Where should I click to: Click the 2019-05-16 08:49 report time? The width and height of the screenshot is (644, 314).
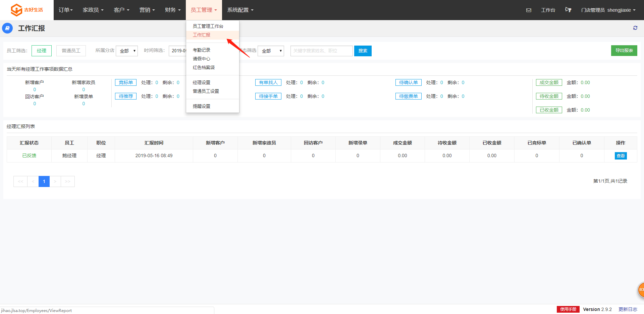(154, 155)
